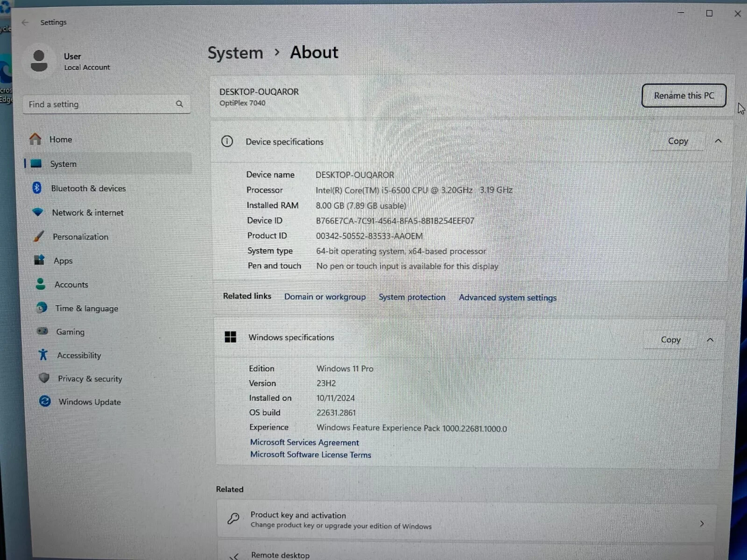Click the Device specifications info icon

pos(227,141)
